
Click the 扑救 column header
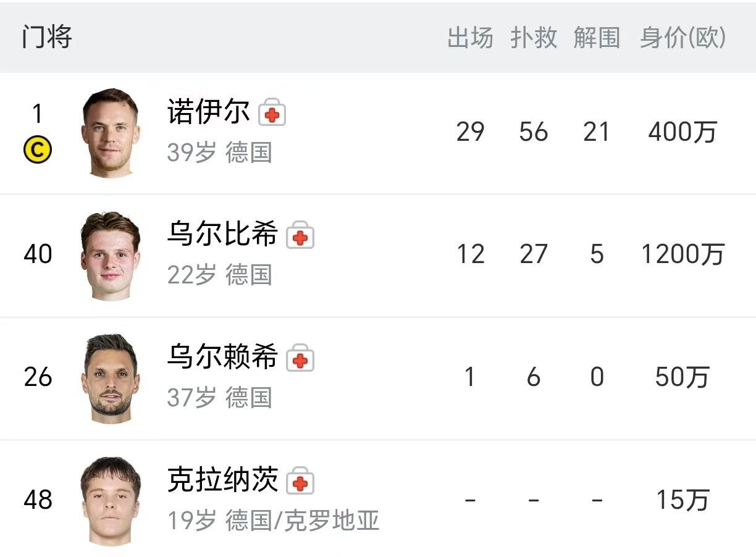pos(534,38)
